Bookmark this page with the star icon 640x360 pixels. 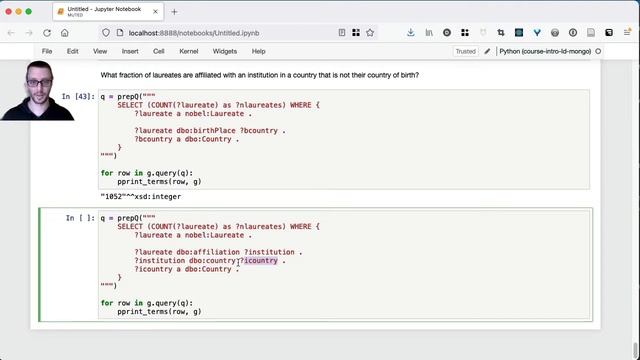pos(370,33)
